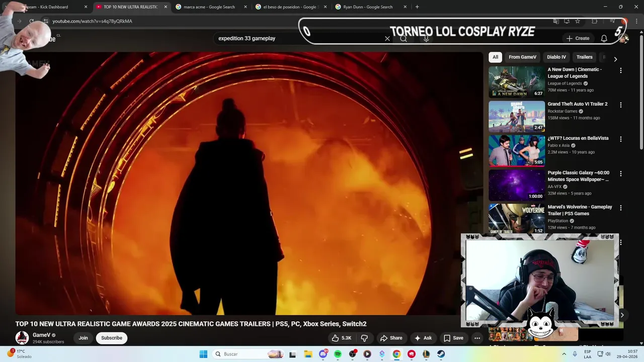
Task: Open YouTube account avatar menu
Action: tap(624, 38)
